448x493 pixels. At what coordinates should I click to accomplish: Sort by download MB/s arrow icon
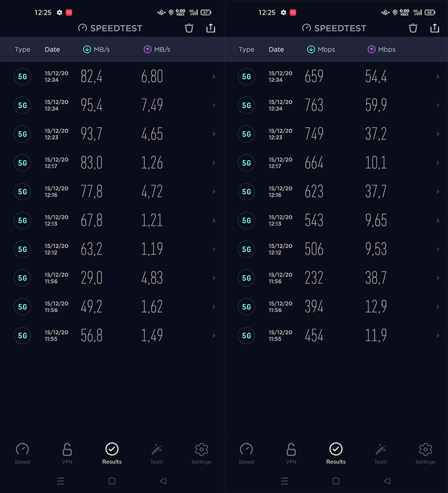tap(87, 49)
